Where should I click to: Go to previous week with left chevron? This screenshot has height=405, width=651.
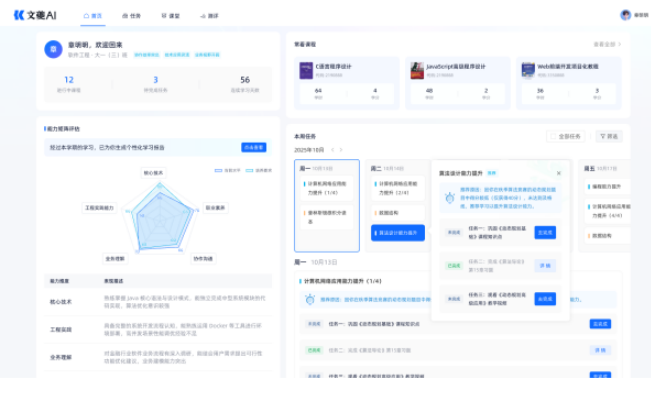pyautogui.click(x=331, y=150)
